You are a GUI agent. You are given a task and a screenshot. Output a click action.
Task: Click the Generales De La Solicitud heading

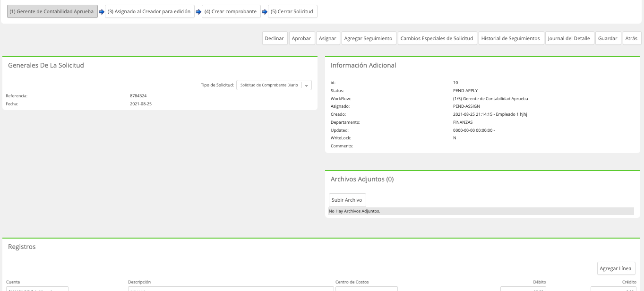[46, 65]
